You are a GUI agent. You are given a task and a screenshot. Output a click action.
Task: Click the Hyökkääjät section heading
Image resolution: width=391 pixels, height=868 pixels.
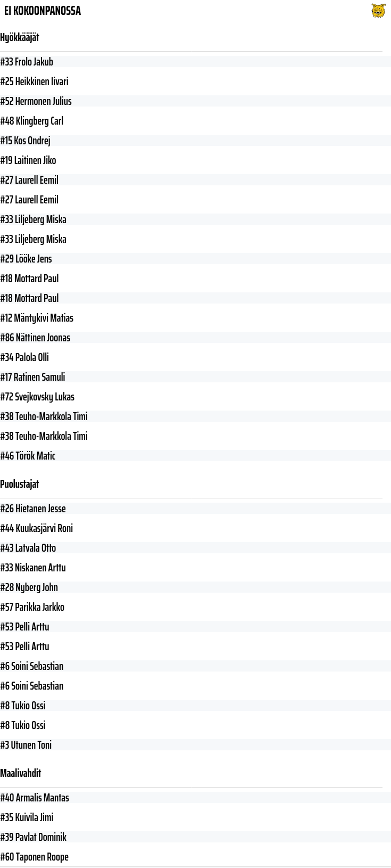click(20, 37)
